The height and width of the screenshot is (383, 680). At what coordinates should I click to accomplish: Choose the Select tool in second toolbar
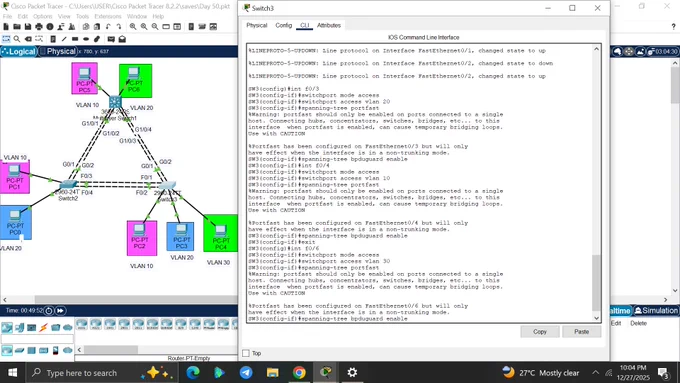(x=6, y=39)
